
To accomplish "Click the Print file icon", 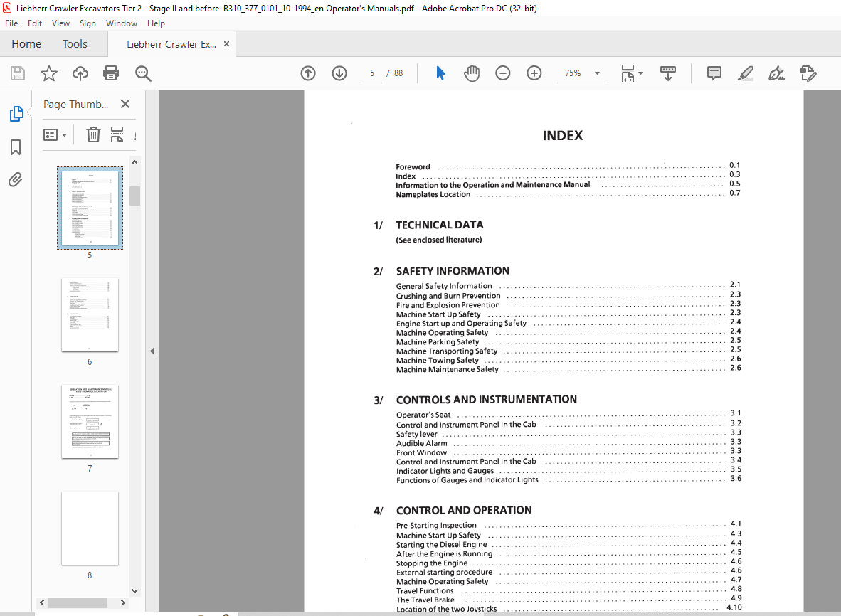I will [111, 73].
